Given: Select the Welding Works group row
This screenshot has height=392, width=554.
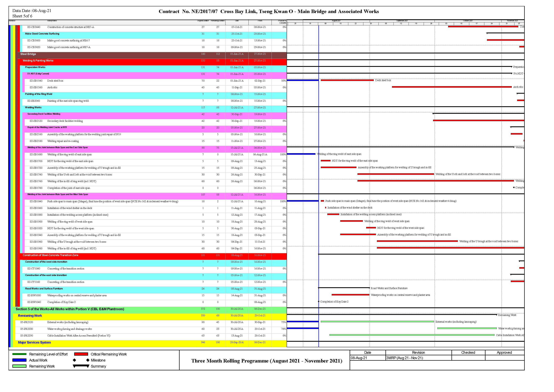Looking at the screenshot, I should coord(154,109).
